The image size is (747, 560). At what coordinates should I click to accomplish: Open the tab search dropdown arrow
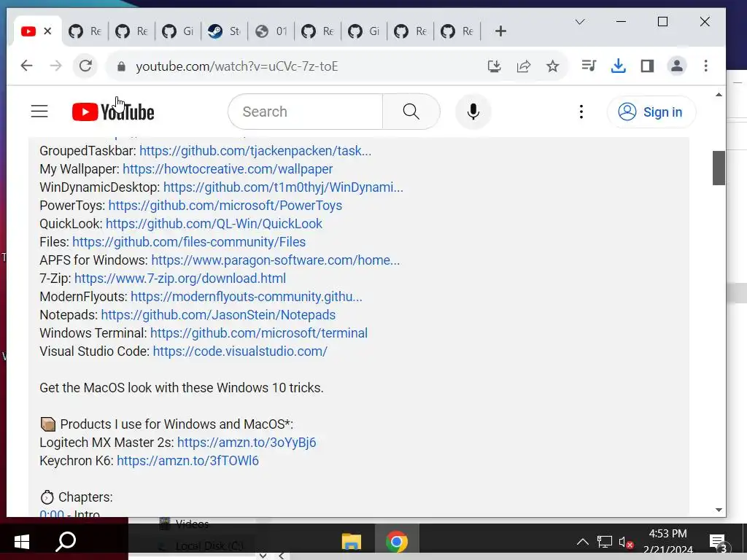[580, 22]
